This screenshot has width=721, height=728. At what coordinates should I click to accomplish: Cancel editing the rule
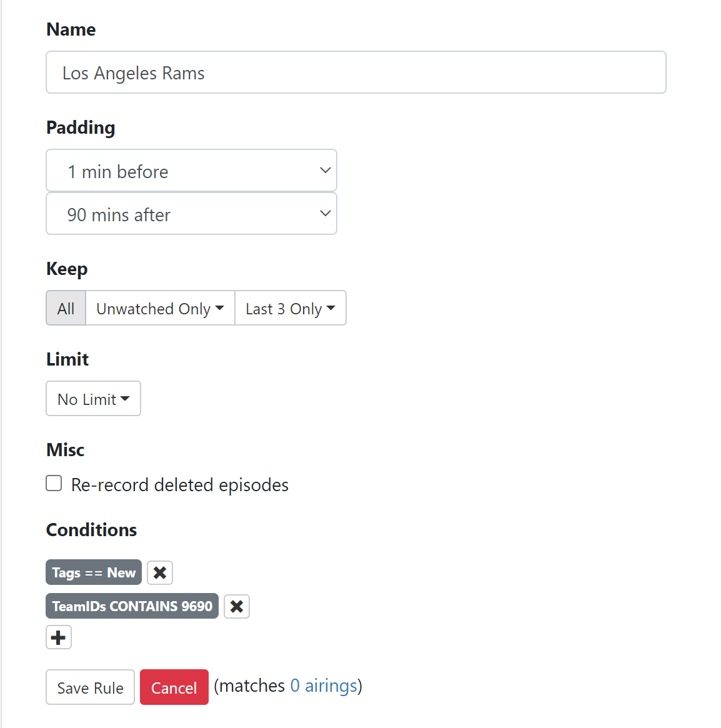tap(174, 687)
